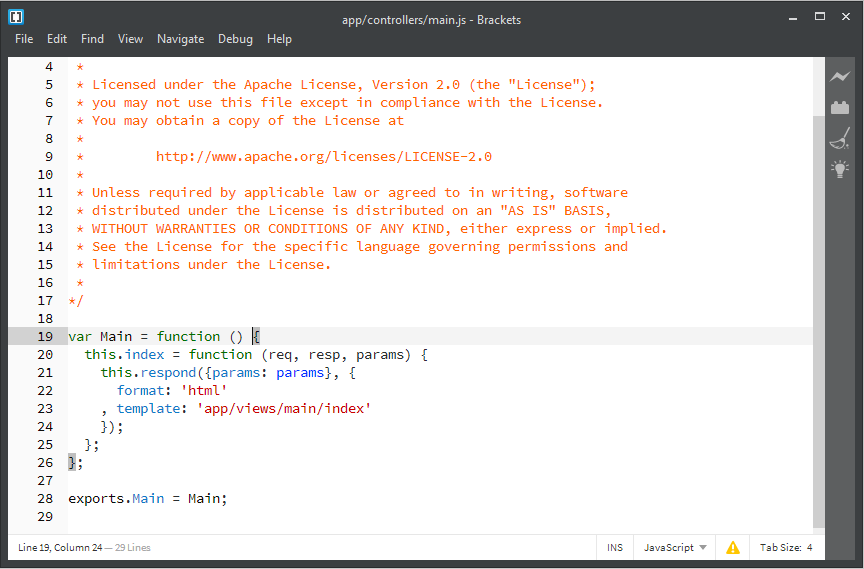
Task: Click 'this.index' on line 20
Action: 125,355
